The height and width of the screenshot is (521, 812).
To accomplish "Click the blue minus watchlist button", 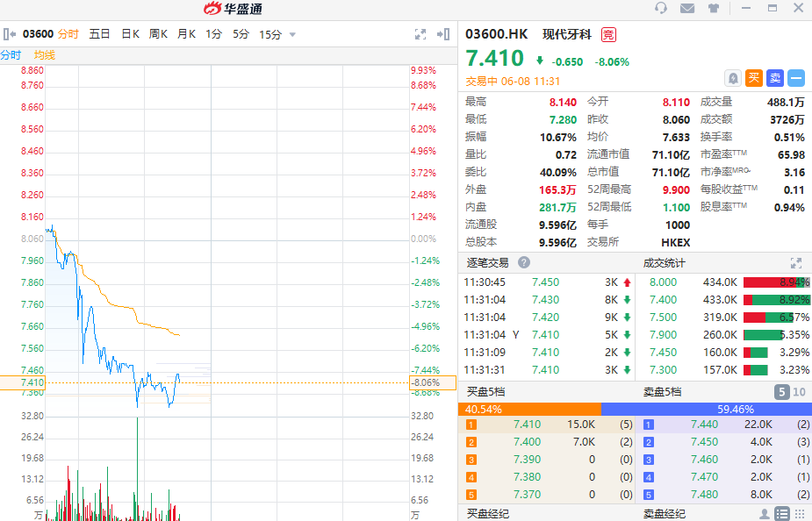I will click(x=796, y=78).
